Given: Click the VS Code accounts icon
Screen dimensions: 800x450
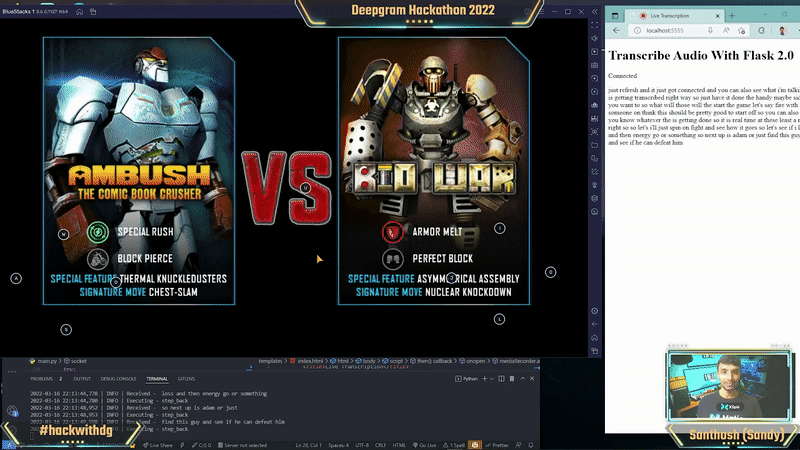Looking at the screenshot, I should pos(12,411).
